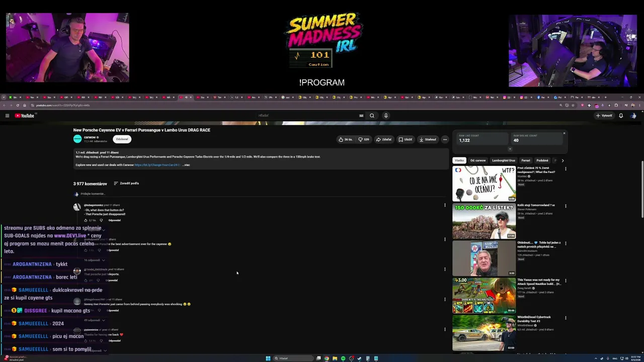Open options for 'came from behind' comment
This screenshot has width=644, height=362.
point(445,300)
